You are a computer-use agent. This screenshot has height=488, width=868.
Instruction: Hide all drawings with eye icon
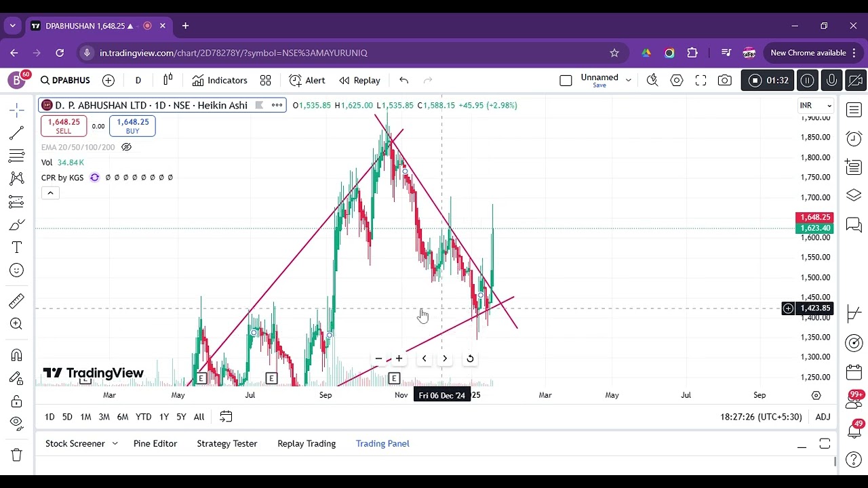click(17, 424)
